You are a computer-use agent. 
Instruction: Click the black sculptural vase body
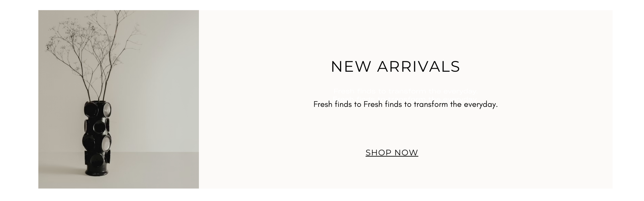tap(97, 137)
